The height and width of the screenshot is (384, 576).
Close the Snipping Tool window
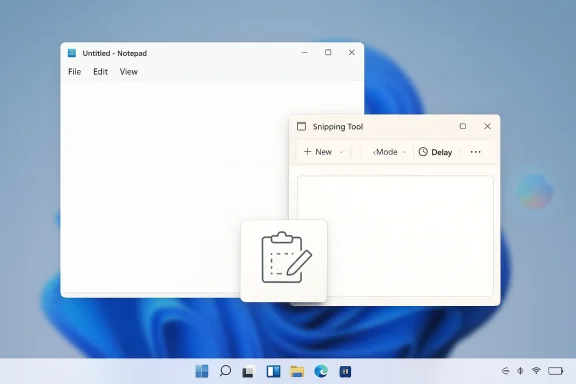click(x=487, y=126)
